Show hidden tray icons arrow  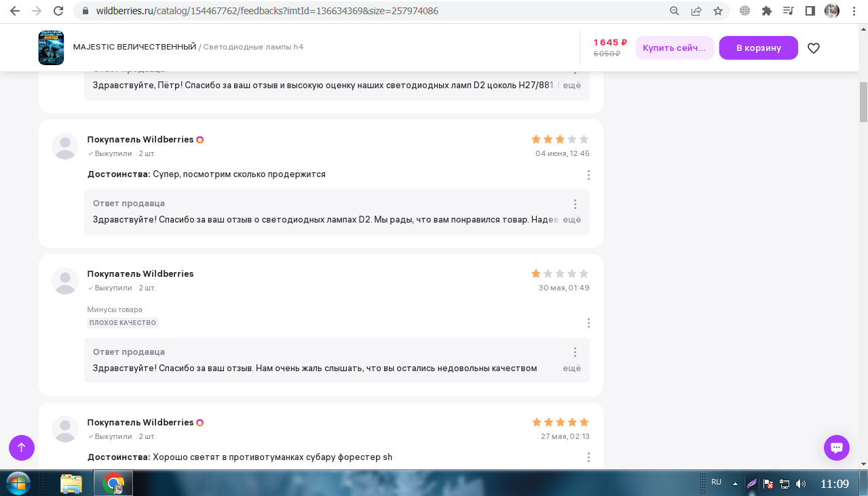click(x=735, y=484)
